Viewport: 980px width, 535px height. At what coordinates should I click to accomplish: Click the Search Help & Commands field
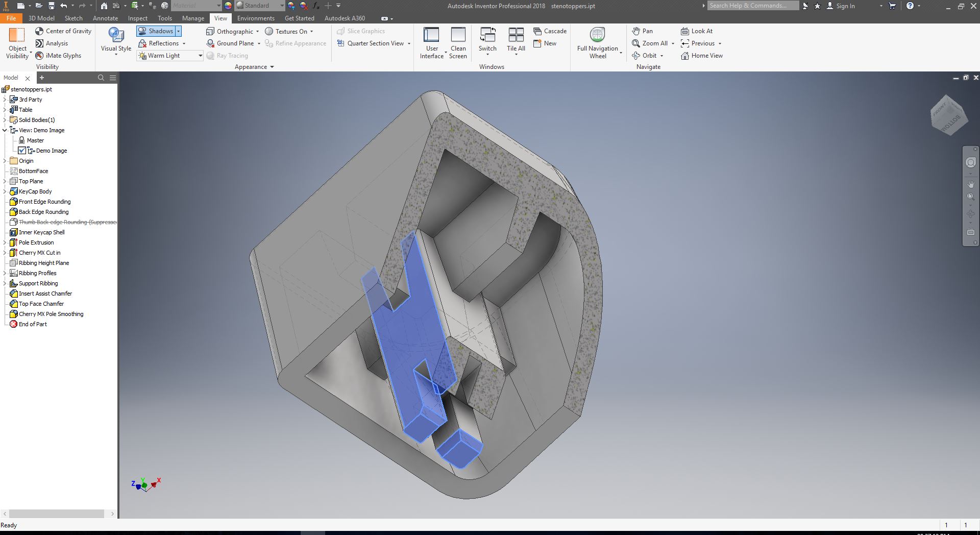pos(753,6)
